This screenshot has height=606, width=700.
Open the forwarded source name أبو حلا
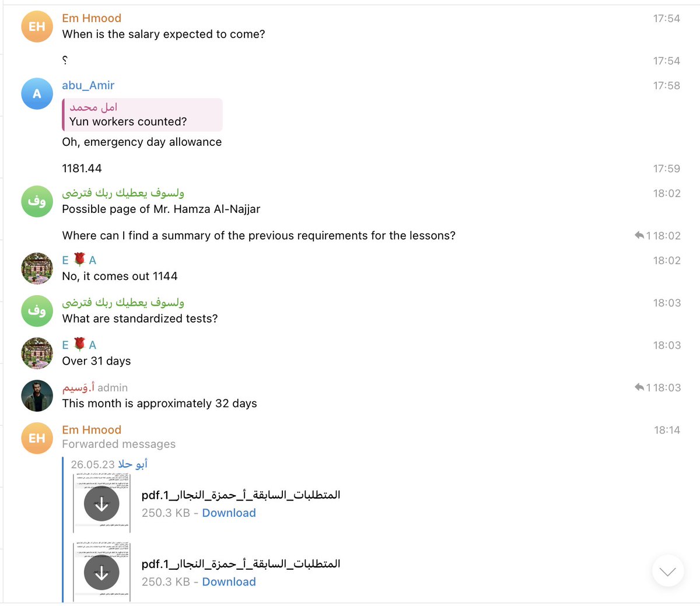tap(133, 464)
